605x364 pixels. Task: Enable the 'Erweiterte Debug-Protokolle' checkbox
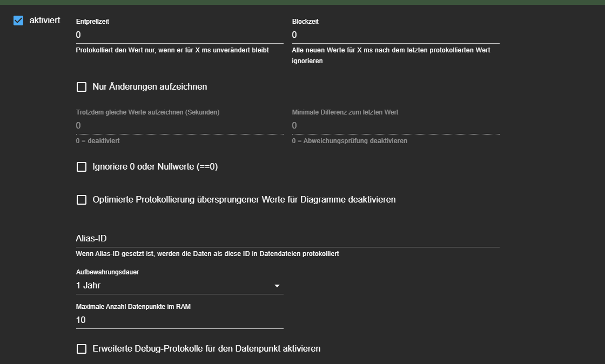click(x=82, y=349)
